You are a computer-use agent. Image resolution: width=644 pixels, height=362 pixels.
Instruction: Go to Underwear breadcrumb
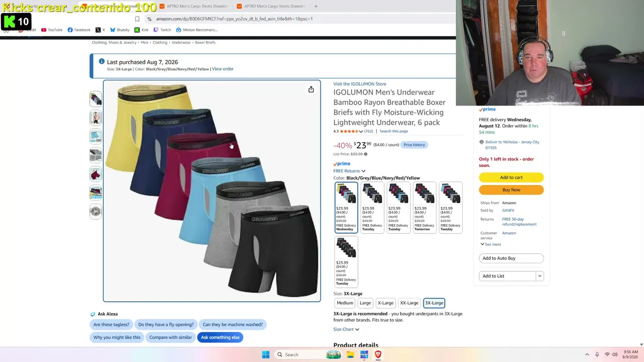click(181, 42)
